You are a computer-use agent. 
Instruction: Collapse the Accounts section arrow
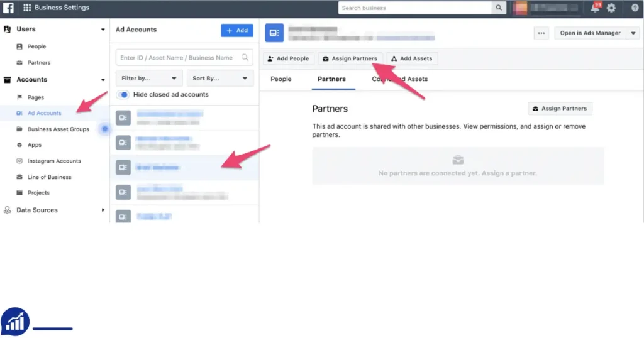coord(103,80)
